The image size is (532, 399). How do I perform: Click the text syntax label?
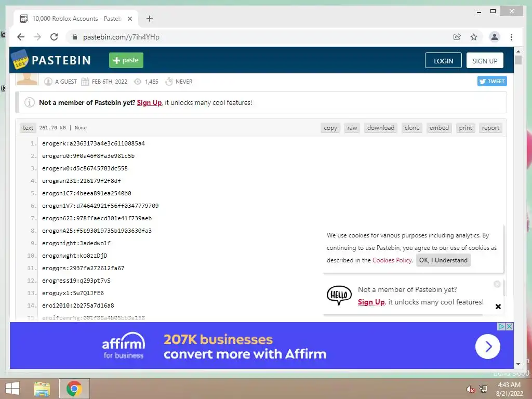coord(28,128)
